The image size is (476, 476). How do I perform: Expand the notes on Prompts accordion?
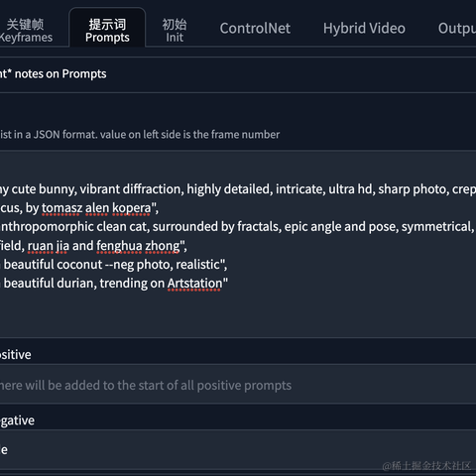click(x=238, y=74)
